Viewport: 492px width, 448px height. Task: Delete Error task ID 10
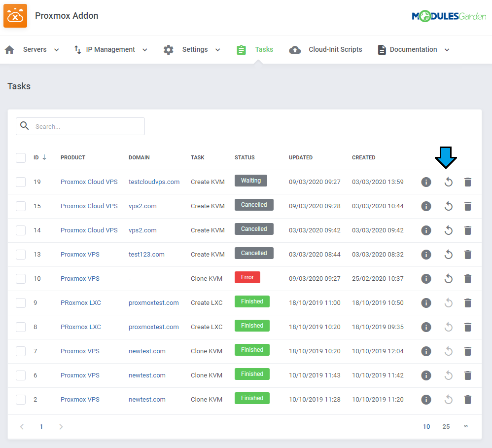click(x=467, y=279)
